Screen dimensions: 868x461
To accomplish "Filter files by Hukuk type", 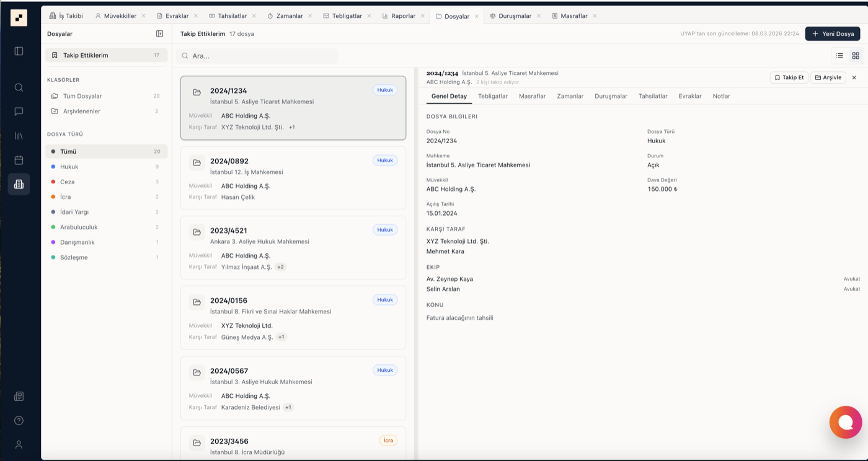I will coord(69,167).
